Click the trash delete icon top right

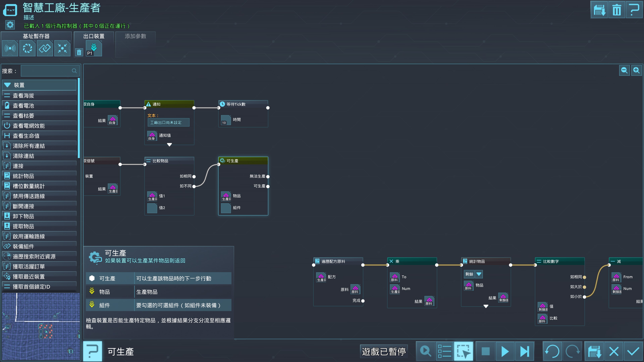(616, 10)
